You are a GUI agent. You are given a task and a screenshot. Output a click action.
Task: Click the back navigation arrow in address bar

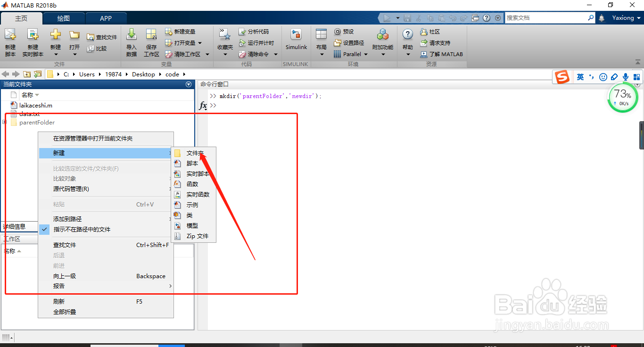click(6, 74)
